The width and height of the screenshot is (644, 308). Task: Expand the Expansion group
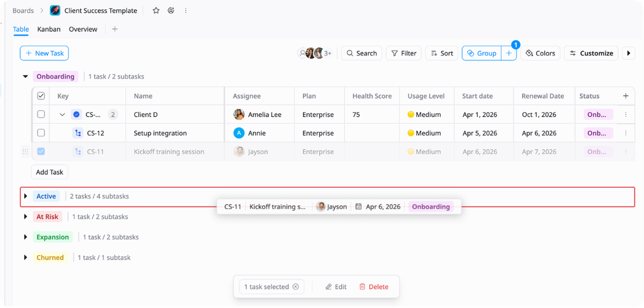pyautogui.click(x=25, y=237)
